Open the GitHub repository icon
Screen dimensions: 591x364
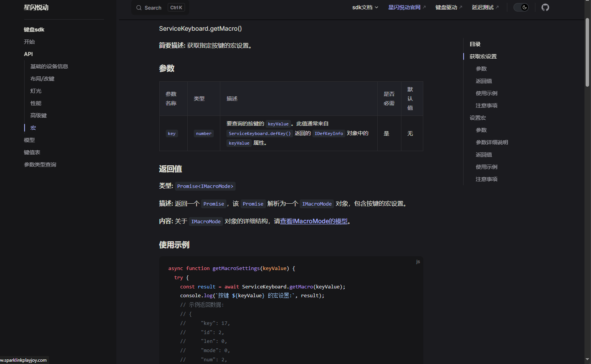point(545,7)
